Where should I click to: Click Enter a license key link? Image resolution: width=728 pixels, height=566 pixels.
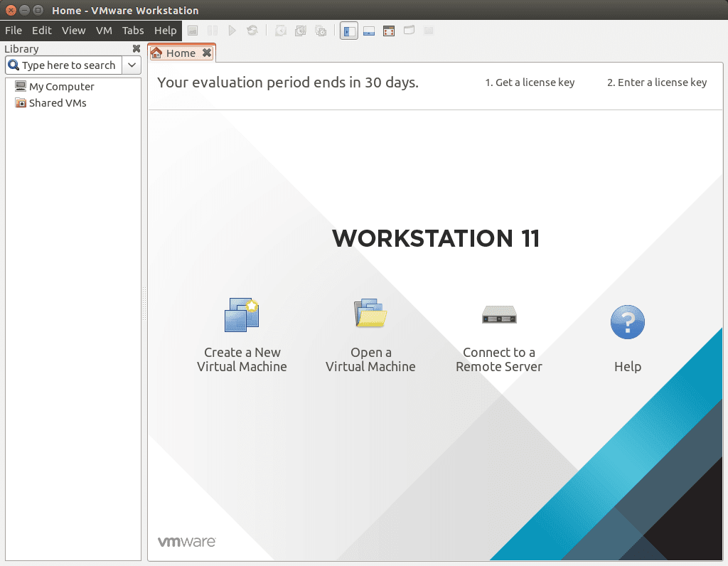pyautogui.click(x=657, y=82)
